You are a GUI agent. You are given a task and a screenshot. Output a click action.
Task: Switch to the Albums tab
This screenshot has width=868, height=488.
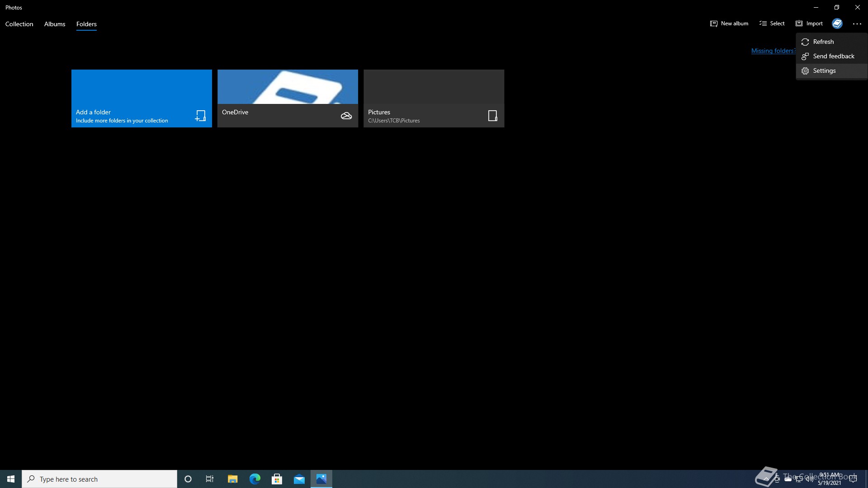[x=55, y=24]
